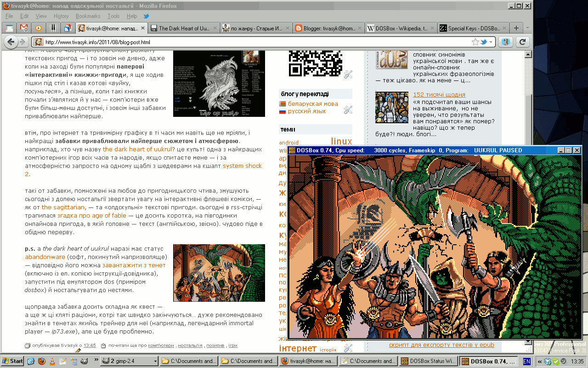Go back with the browser Back arrow
The image size is (588, 368).
tap(11, 42)
